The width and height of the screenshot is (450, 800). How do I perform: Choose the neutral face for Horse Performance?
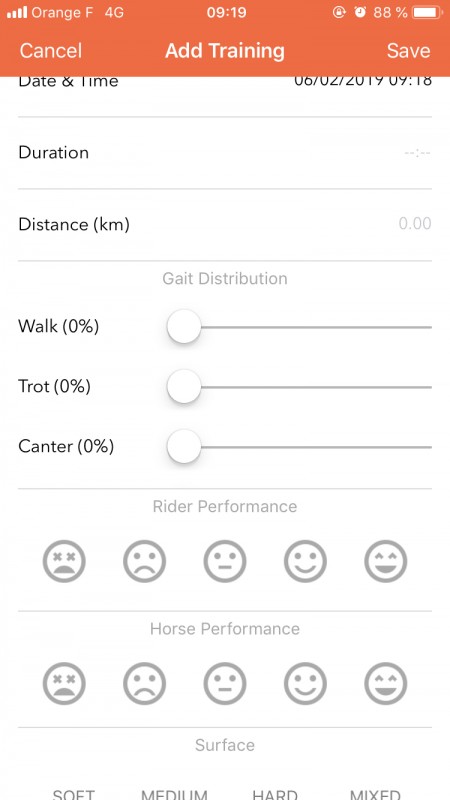(225, 683)
